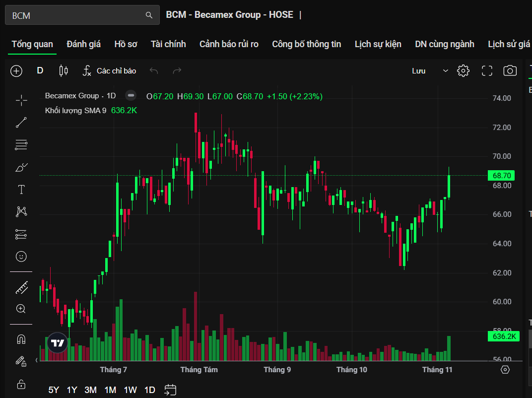Open the Hồ sơ tab
The image size is (532, 398).
[x=126, y=44]
